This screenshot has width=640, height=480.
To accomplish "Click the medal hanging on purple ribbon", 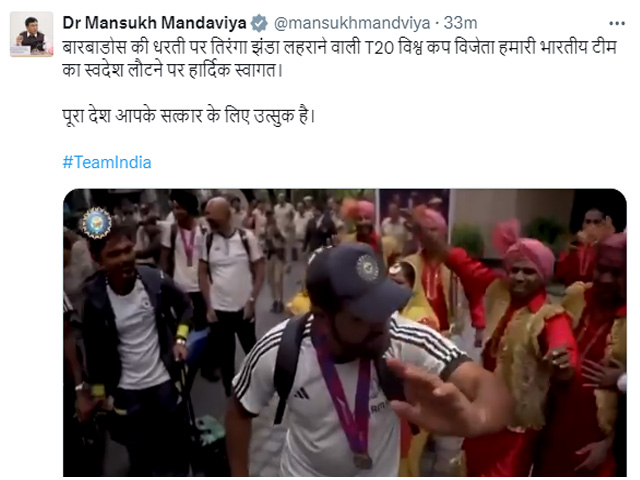I will pos(362,460).
